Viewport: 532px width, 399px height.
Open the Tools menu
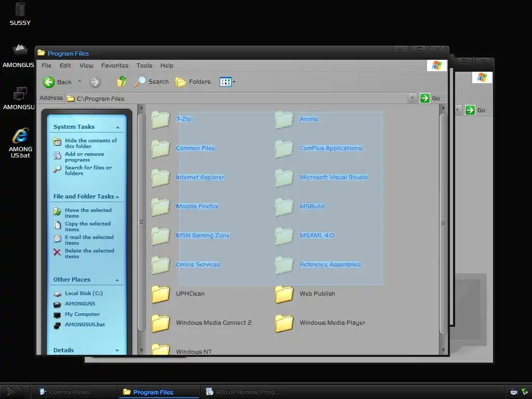point(144,65)
